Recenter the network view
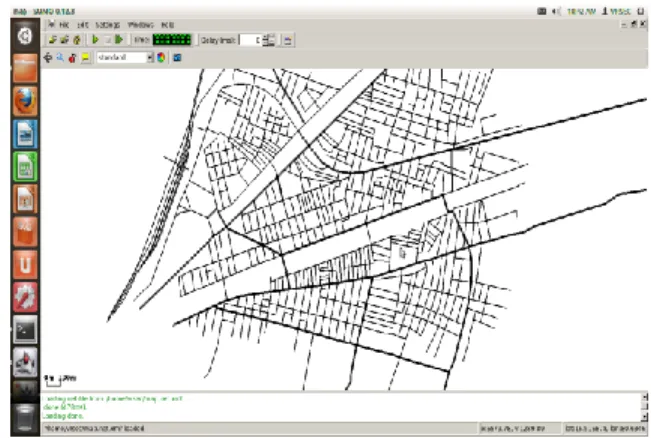Screen dimensions: 651x438 [48, 58]
